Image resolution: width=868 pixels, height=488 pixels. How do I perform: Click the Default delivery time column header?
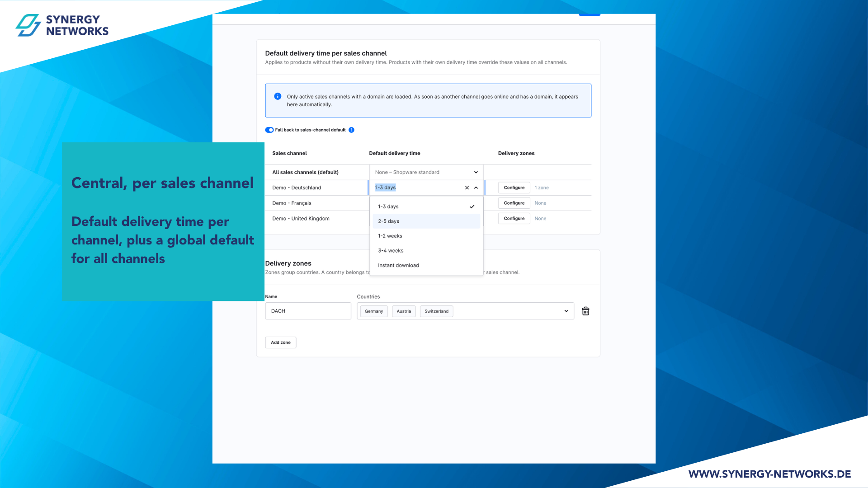pos(395,153)
